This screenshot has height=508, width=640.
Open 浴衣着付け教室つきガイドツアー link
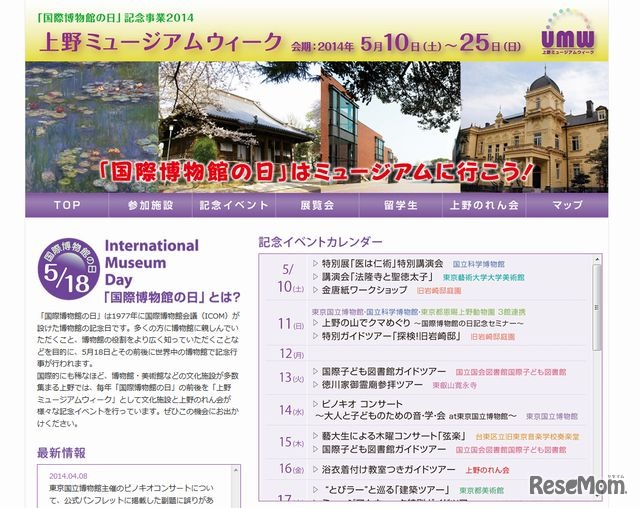tap(388, 470)
